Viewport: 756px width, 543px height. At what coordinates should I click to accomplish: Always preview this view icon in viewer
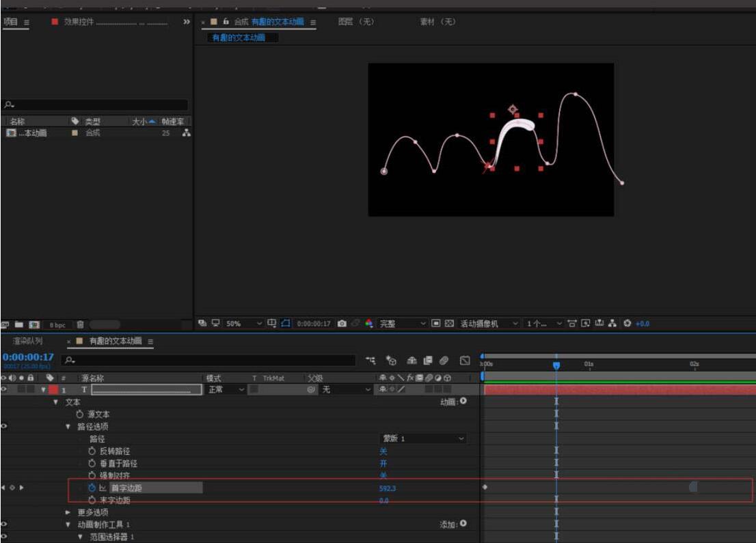(202, 323)
